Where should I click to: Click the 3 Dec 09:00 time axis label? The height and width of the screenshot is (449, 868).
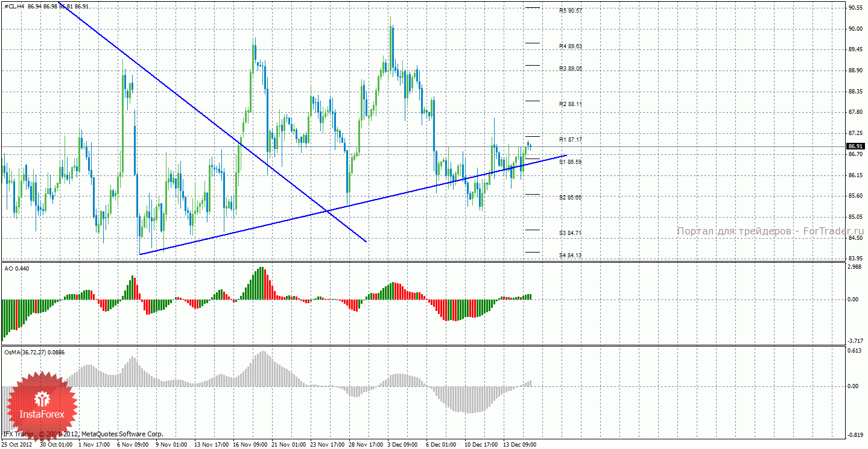tap(402, 445)
